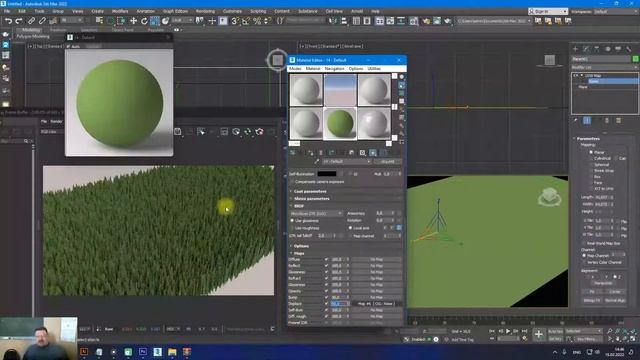The image size is (640, 360).
Task: Open the Photoshop icon in Windows taskbar
Action: (x=143, y=352)
